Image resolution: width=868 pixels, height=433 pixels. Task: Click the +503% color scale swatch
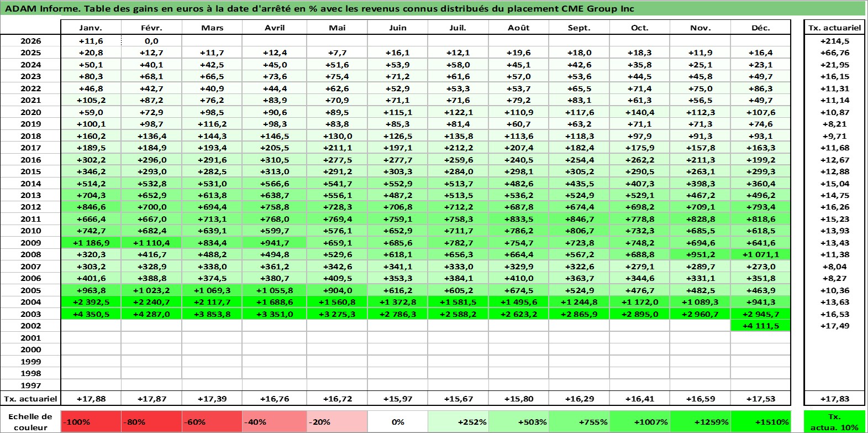(518, 421)
